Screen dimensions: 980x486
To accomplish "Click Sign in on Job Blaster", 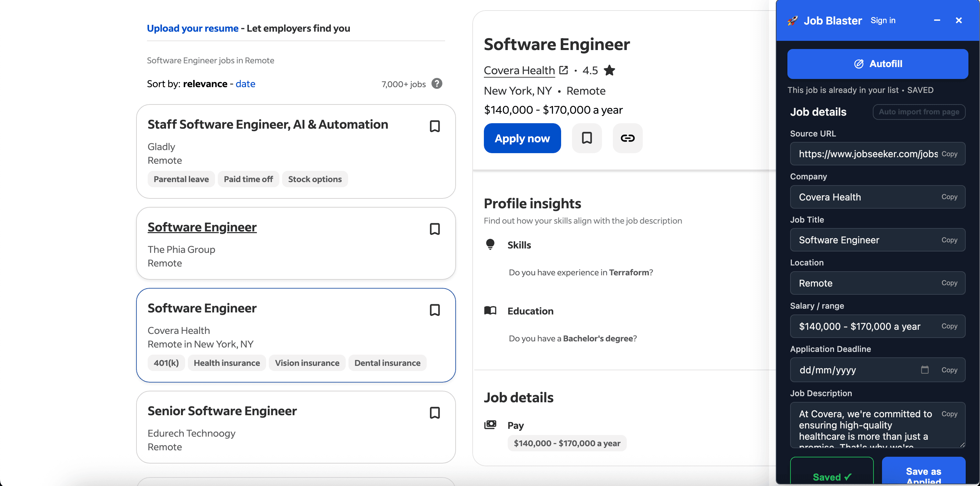I will pyautogui.click(x=883, y=20).
